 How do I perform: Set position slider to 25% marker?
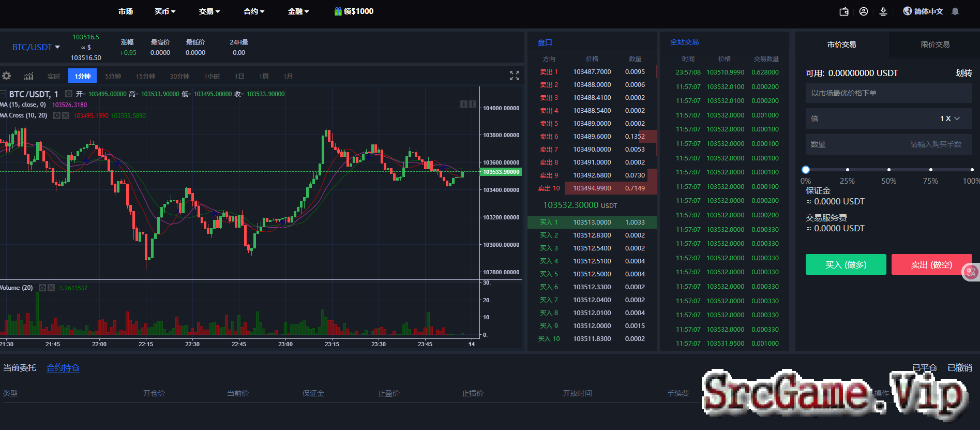coord(847,170)
